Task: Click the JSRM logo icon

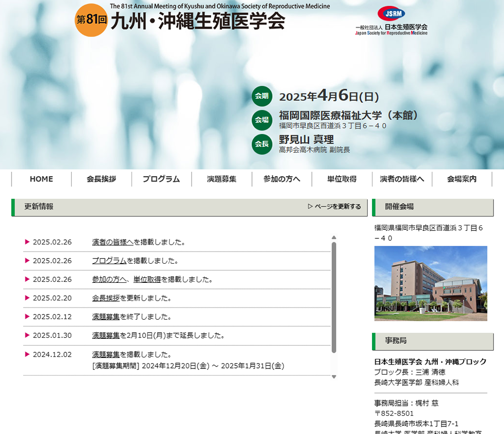Action: click(391, 14)
